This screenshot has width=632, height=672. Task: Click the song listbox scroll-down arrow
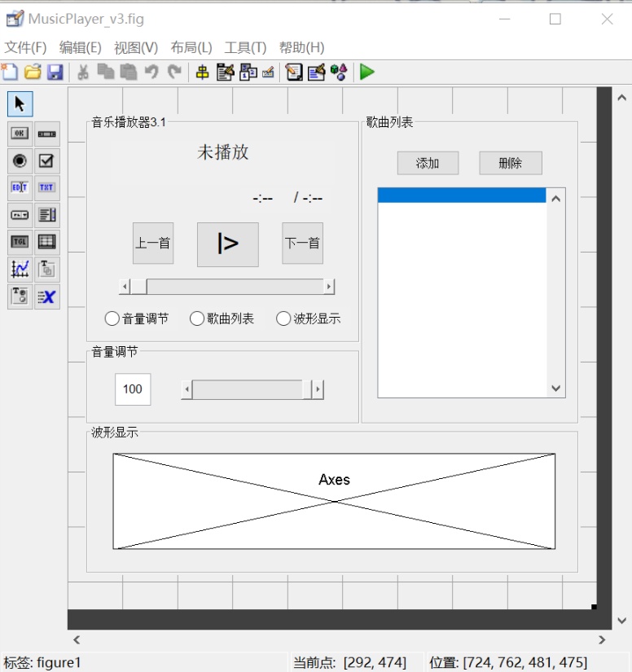point(555,389)
